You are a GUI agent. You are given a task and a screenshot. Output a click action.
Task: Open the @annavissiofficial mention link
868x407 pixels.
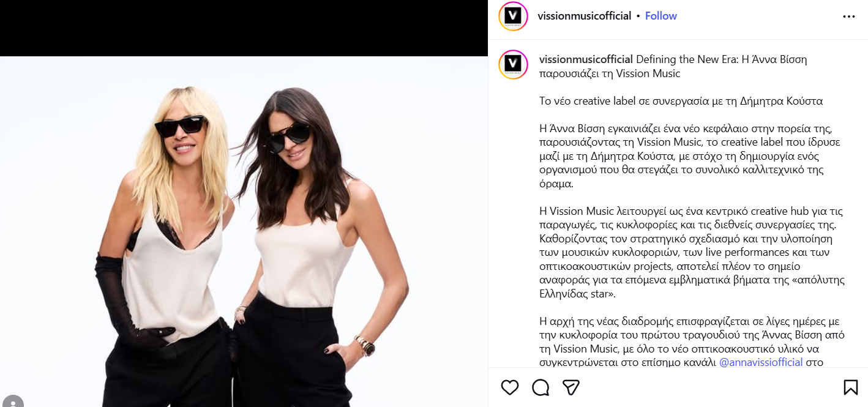[761, 362]
